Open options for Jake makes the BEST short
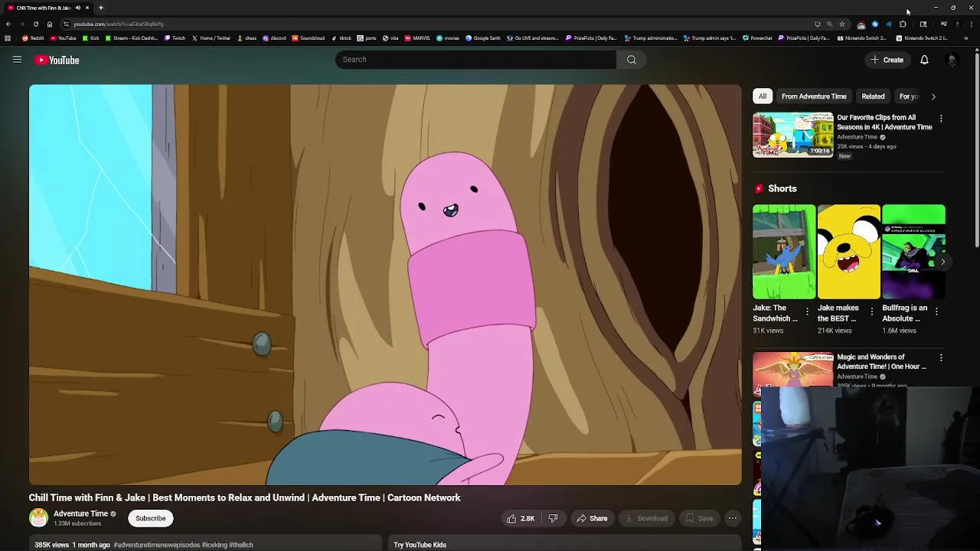Viewport: 980px width, 551px height. 871,311
